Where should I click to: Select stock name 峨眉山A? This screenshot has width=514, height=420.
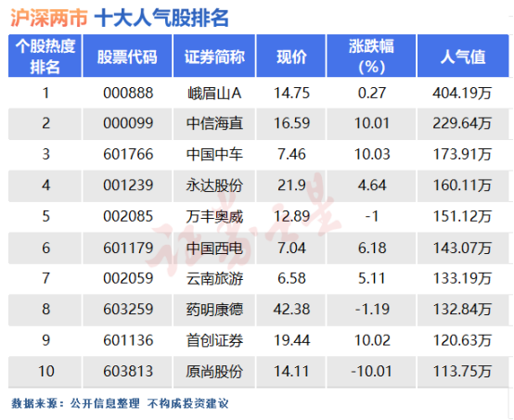(x=214, y=94)
